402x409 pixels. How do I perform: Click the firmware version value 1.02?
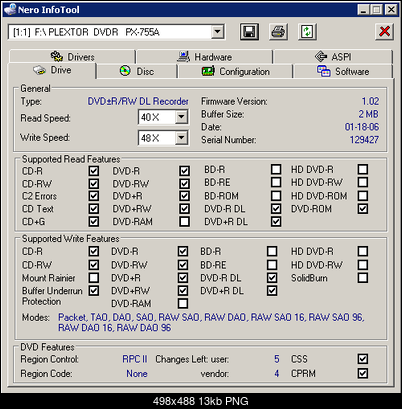click(x=370, y=101)
